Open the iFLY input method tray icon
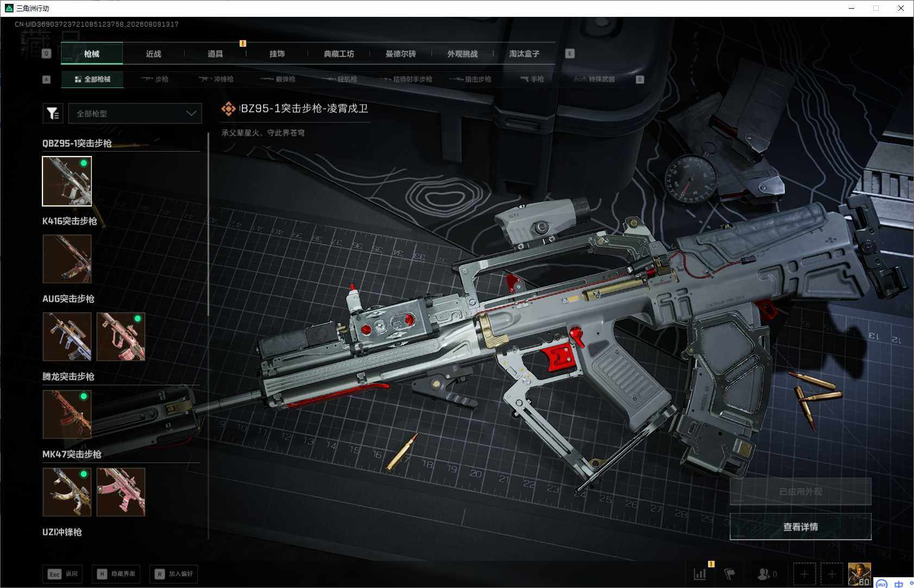Screen dimensions: 914x588 click(881, 584)
